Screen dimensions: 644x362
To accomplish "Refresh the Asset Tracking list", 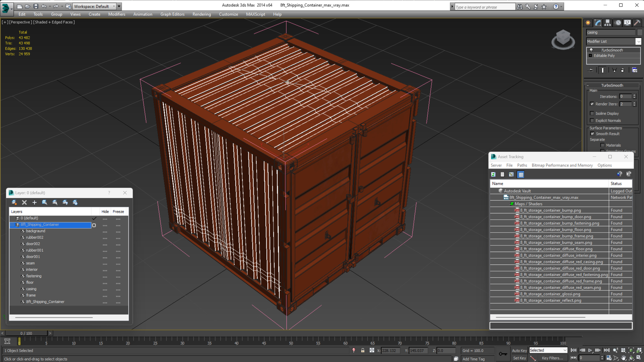I will pos(493,174).
